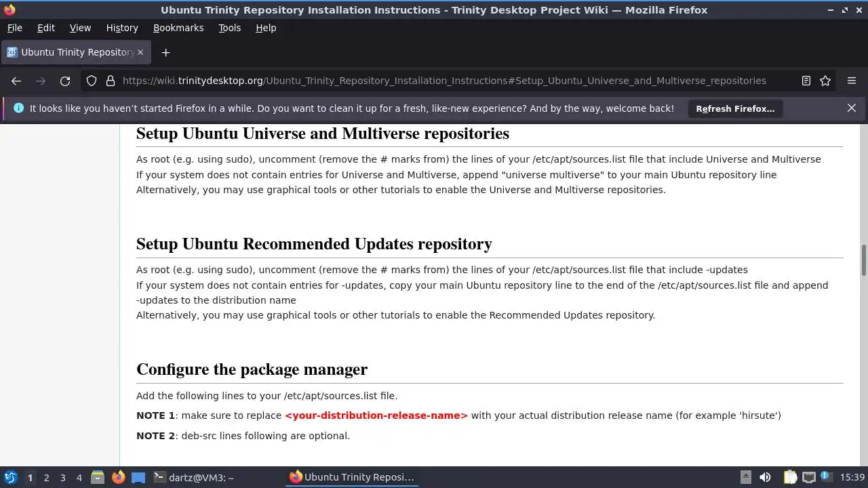The image size is (868, 488).
Task: Click the 'NOTE 1' bold label
Action: coord(155,415)
